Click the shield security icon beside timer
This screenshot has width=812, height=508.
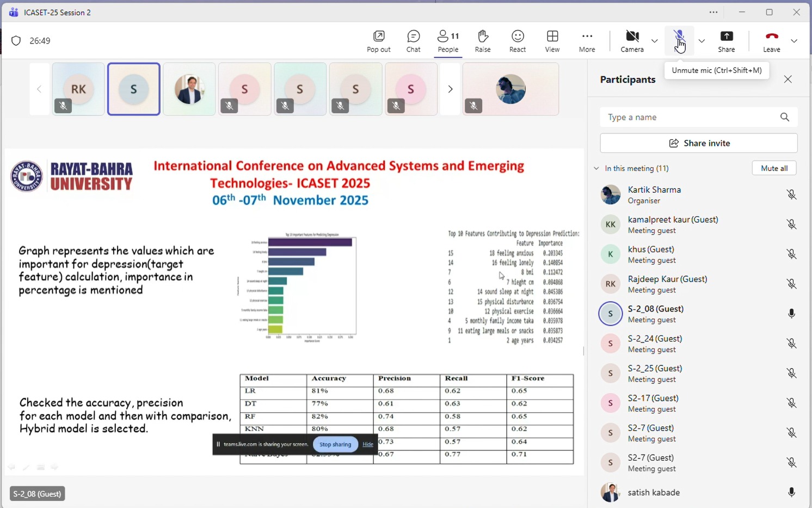(16, 41)
